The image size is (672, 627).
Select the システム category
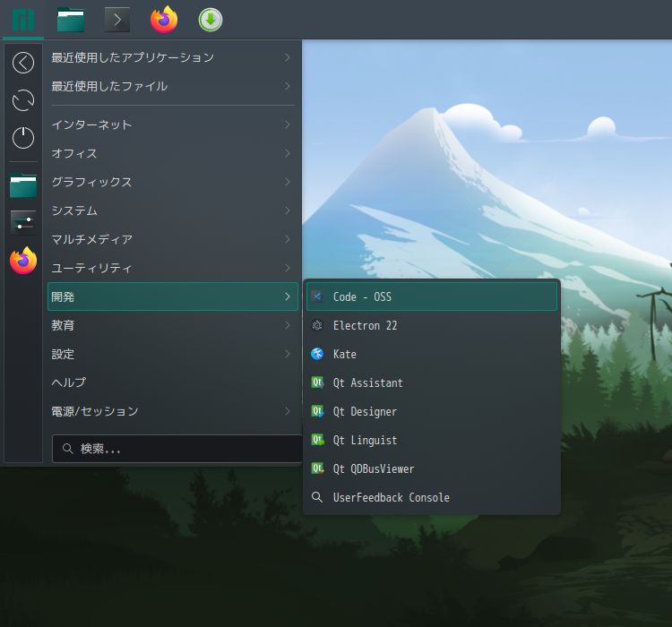173,210
